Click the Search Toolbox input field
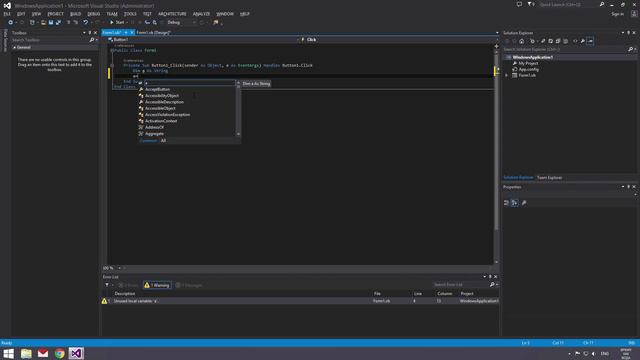 50,40
